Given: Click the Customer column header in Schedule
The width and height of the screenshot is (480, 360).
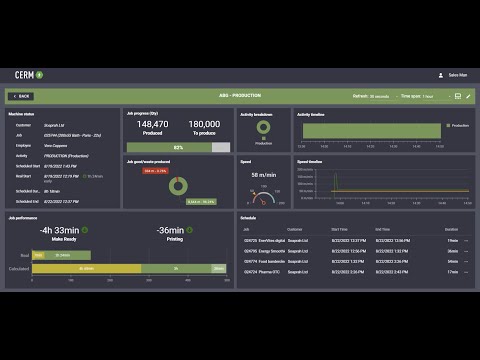Looking at the screenshot, I should pos(295,229).
